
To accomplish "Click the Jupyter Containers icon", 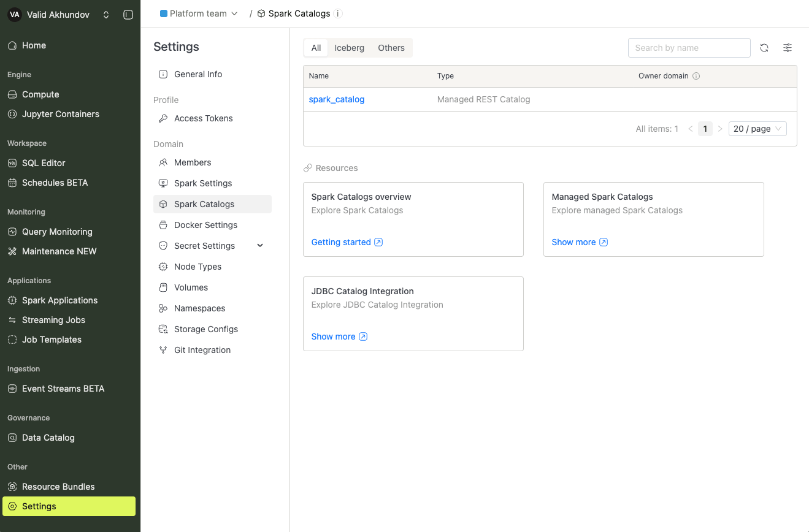I will [12, 114].
